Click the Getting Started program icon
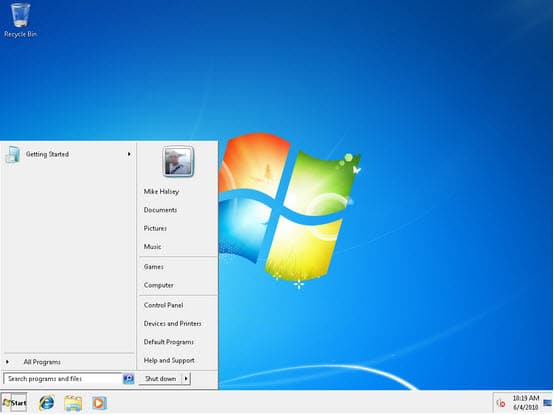This screenshot has width=554, height=415. 13,154
